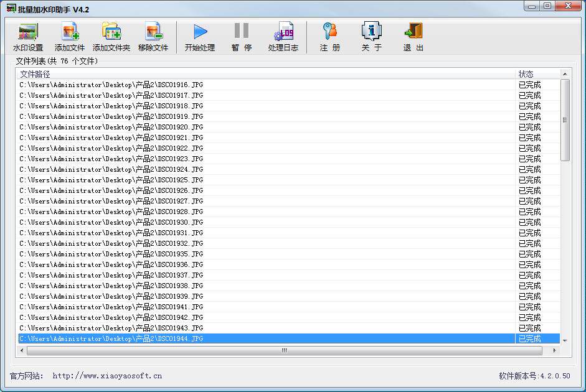Viewport: 586px width, 392px height.
Task: Select the row for DSC01919.JPG
Action: coord(289,116)
